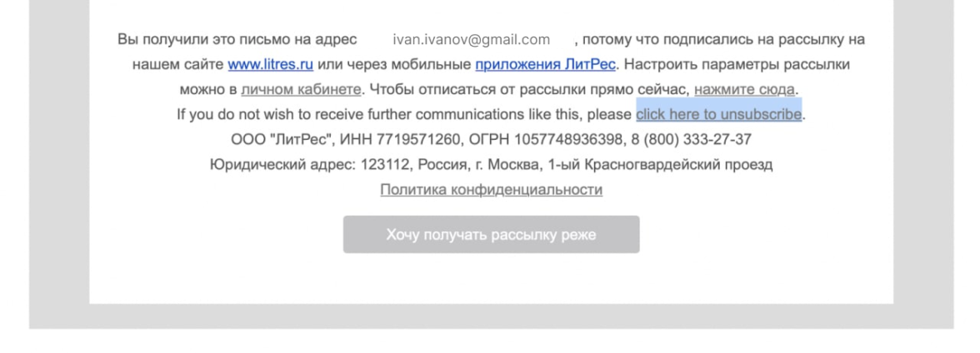Click the ivan.ivanov@gmail.com email address
Screen dimensions: 980x353
coord(471,39)
